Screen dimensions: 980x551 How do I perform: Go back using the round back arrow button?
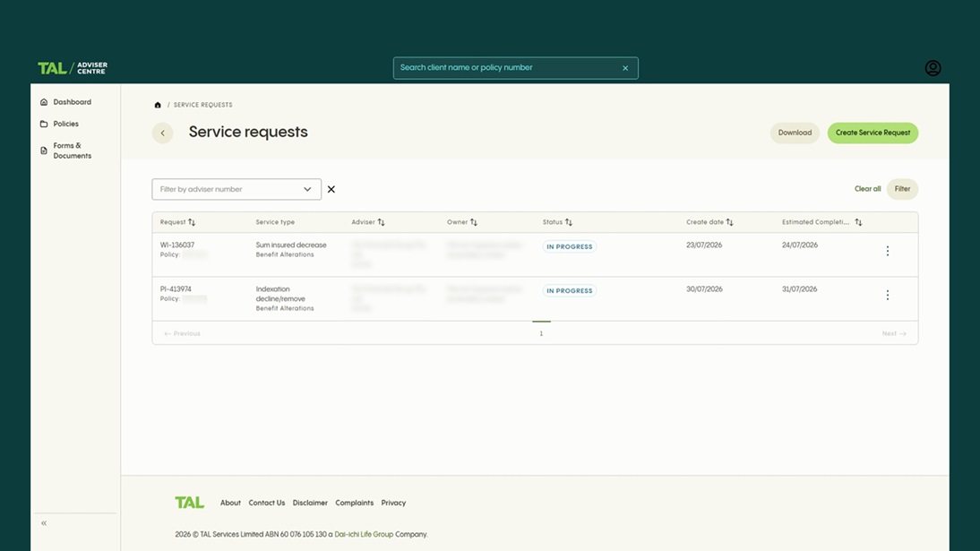(x=162, y=133)
